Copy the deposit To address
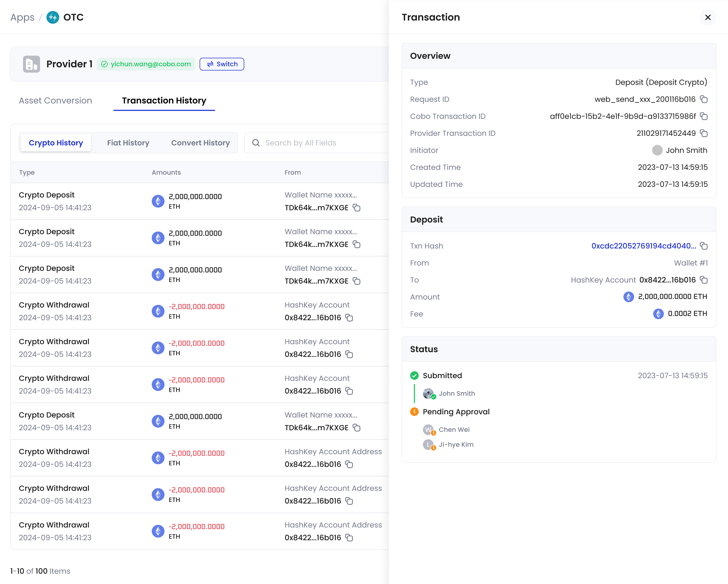 point(704,280)
